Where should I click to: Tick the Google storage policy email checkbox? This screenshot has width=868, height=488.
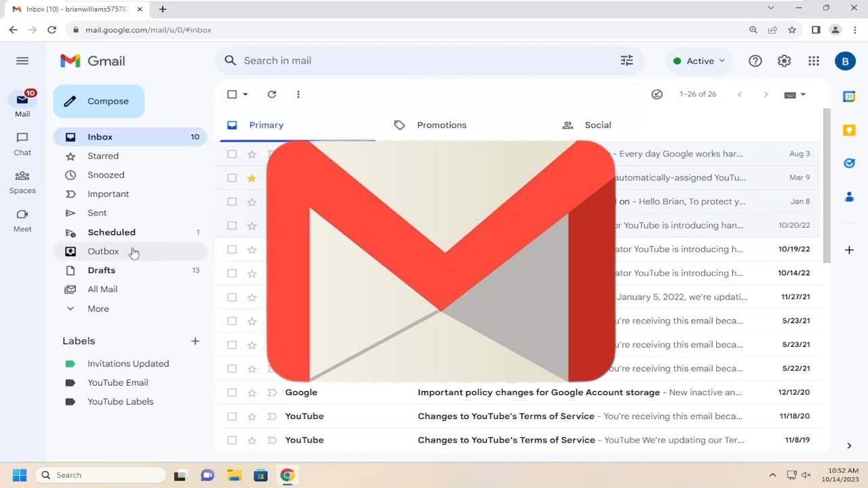click(232, 392)
